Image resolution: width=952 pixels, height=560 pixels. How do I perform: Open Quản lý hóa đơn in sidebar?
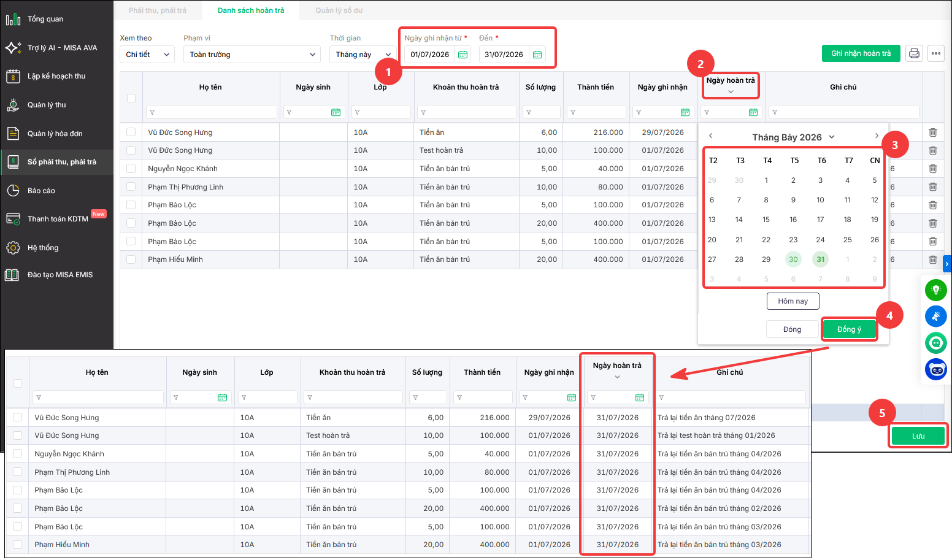[56, 134]
